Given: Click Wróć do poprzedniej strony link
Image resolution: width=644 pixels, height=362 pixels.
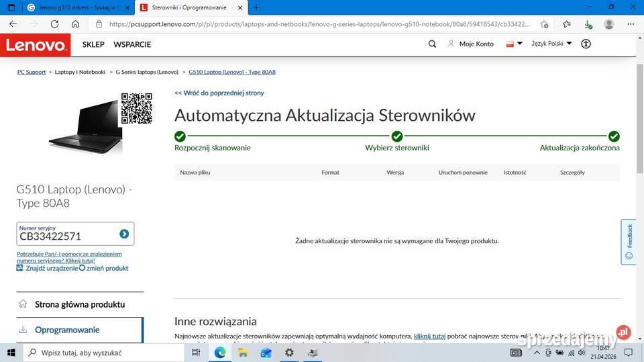Looking at the screenshot, I should tap(219, 93).
